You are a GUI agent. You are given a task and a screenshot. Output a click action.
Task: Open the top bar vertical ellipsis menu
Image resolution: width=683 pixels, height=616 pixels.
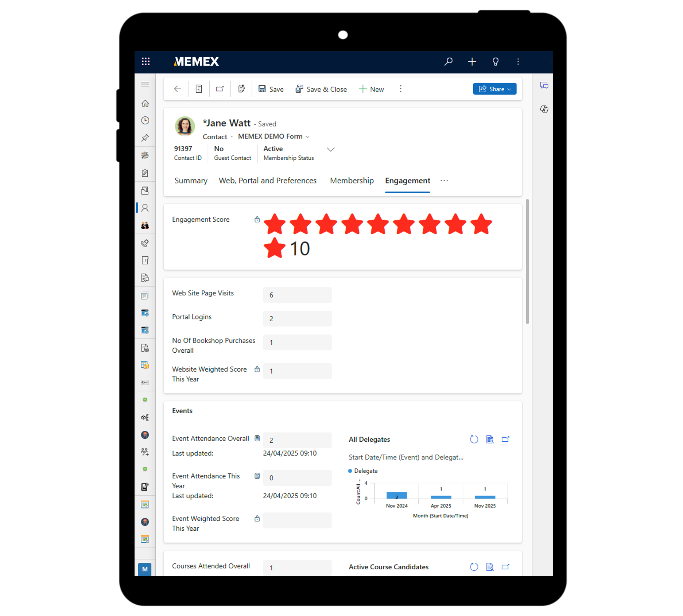[518, 62]
